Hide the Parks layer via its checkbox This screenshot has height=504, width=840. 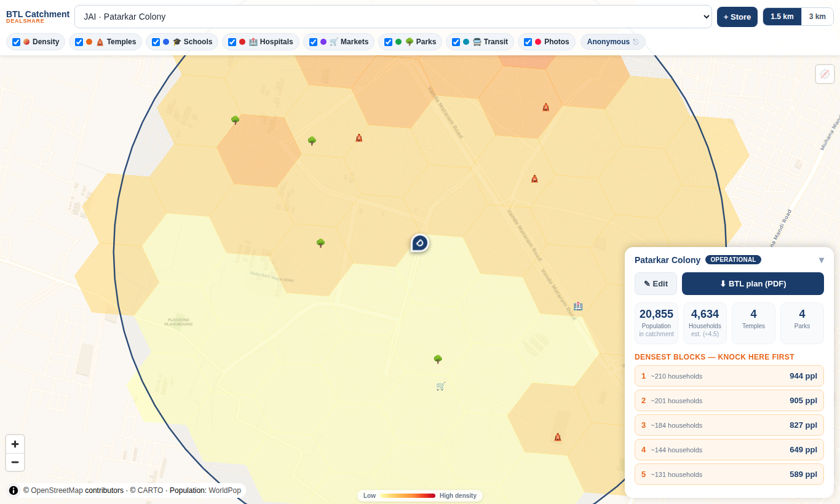click(389, 42)
